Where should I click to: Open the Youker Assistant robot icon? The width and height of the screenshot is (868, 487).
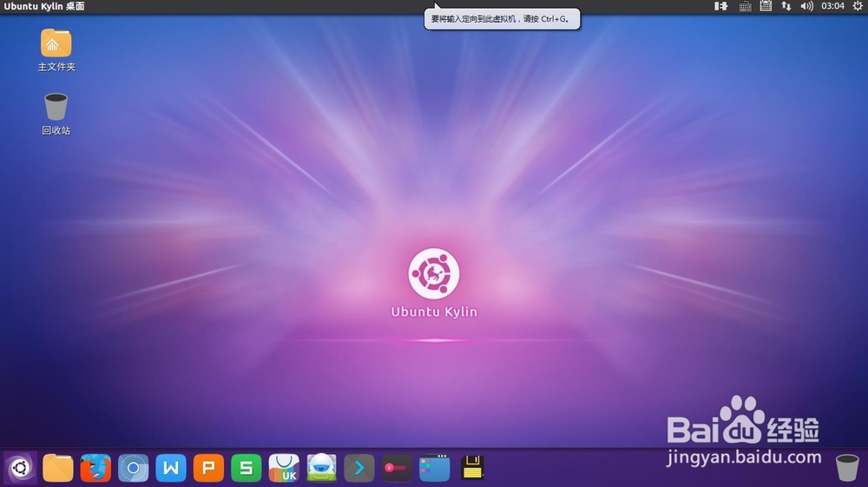tap(322, 468)
